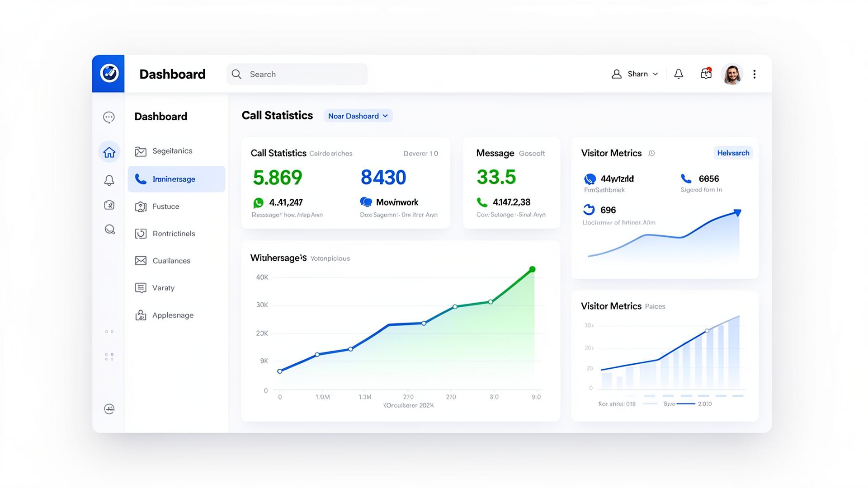The height and width of the screenshot is (488, 868).
Task: Click the Helvsarch button
Action: tap(733, 153)
